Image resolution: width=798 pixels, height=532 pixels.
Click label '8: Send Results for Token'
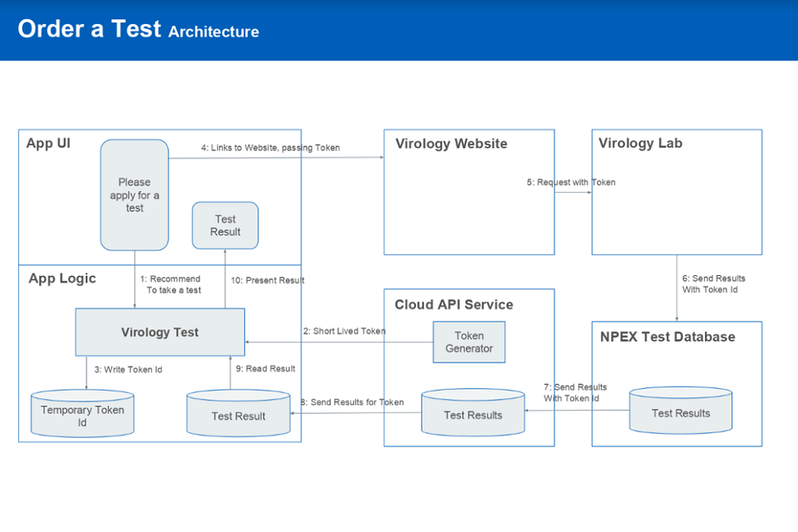point(352,402)
